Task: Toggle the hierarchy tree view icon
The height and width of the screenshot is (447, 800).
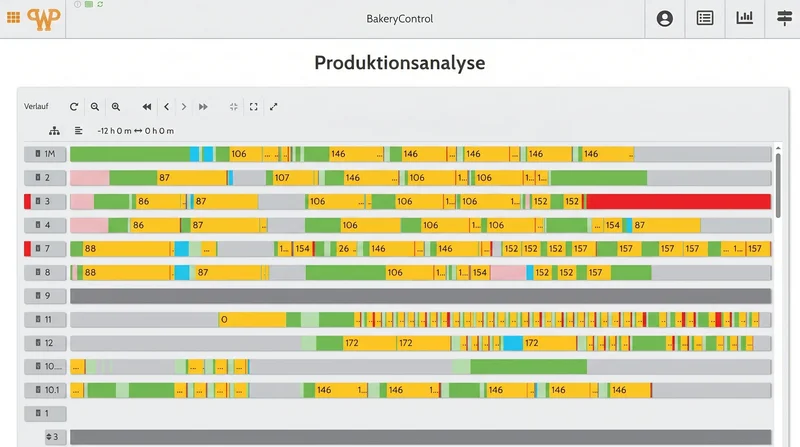Action: click(x=54, y=131)
